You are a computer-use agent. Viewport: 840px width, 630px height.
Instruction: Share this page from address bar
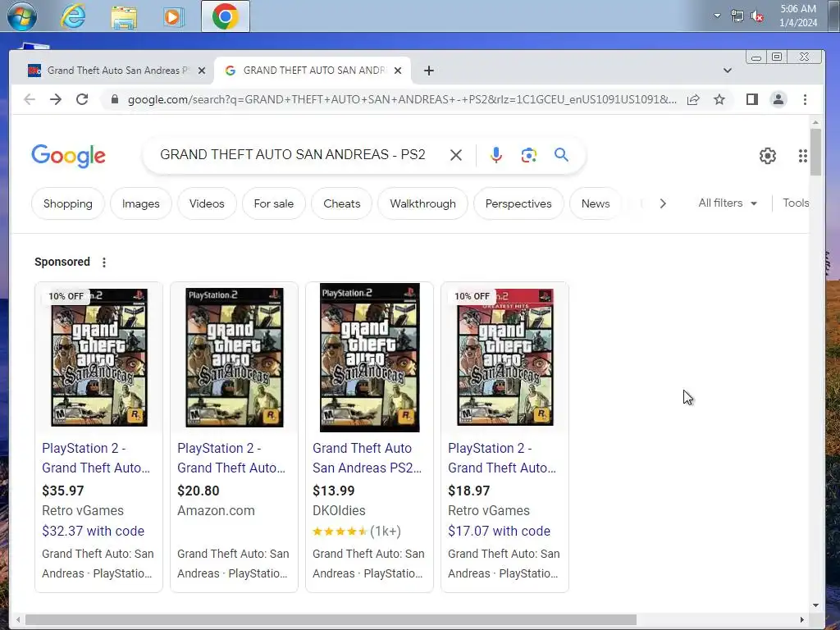(x=693, y=99)
